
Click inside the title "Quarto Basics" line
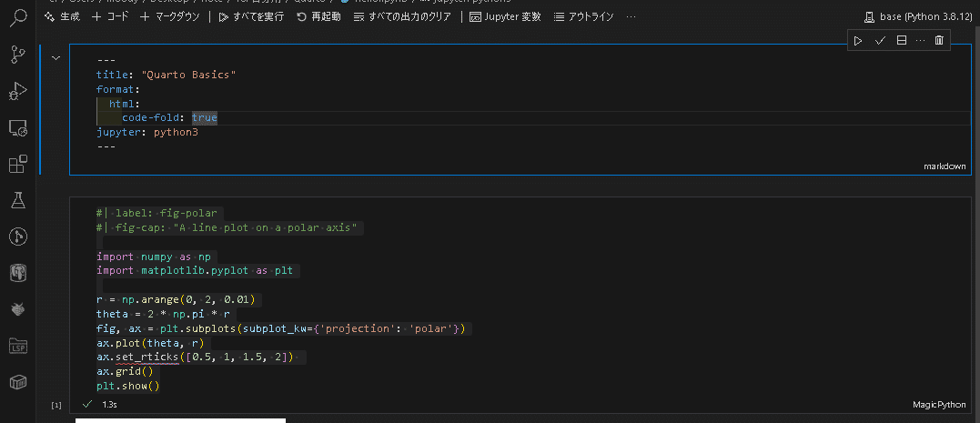[166, 75]
